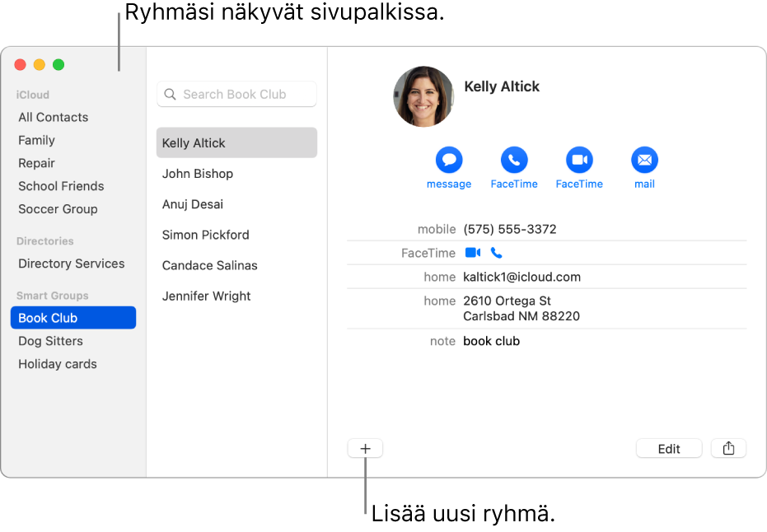Open the Family group
This screenshot has height=532, width=767.
click(37, 140)
